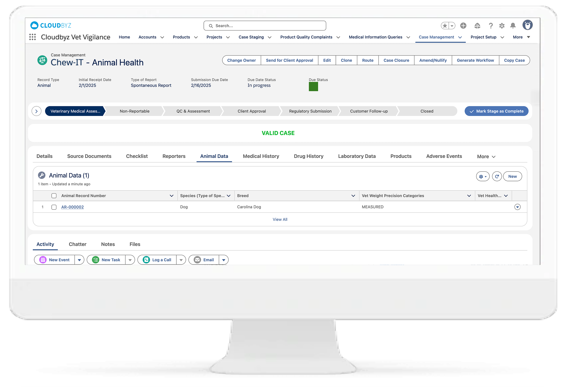Viewport: 566px width, 392px height.
Task: Open the help question mark icon
Action: (x=491, y=25)
